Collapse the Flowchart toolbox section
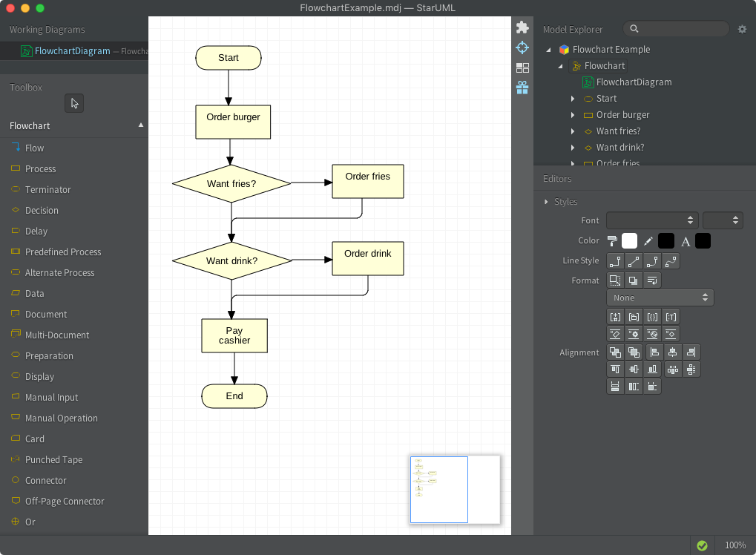This screenshot has width=756, height=555. (140, 125)
